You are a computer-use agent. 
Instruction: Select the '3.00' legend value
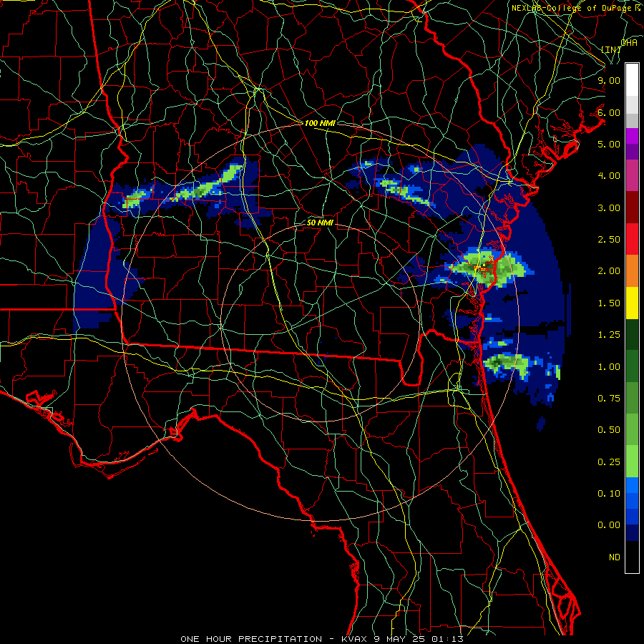pyautogui.click(x=609, y=208)
